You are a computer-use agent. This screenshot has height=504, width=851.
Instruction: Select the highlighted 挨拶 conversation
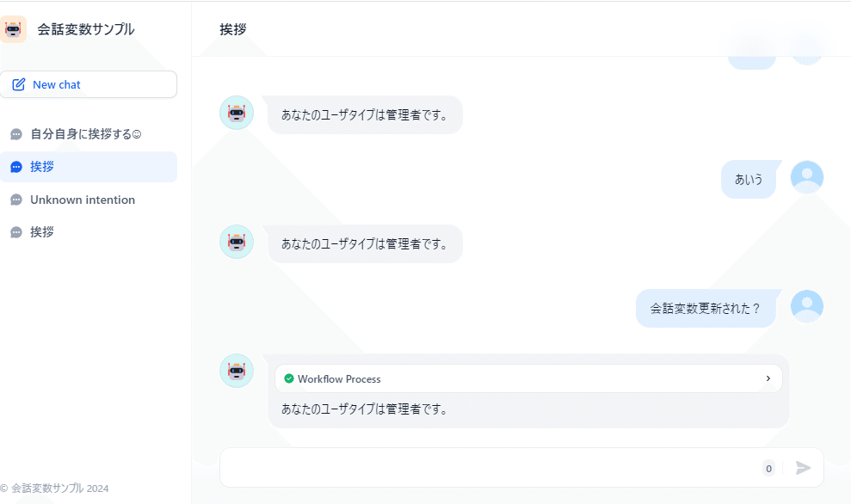(89, 167)
